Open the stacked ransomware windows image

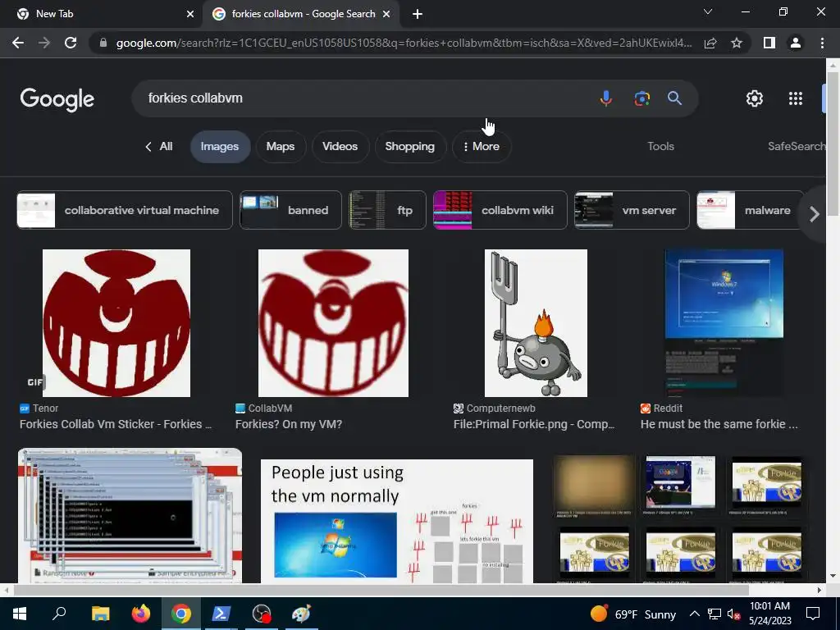(x=130, y=515)
